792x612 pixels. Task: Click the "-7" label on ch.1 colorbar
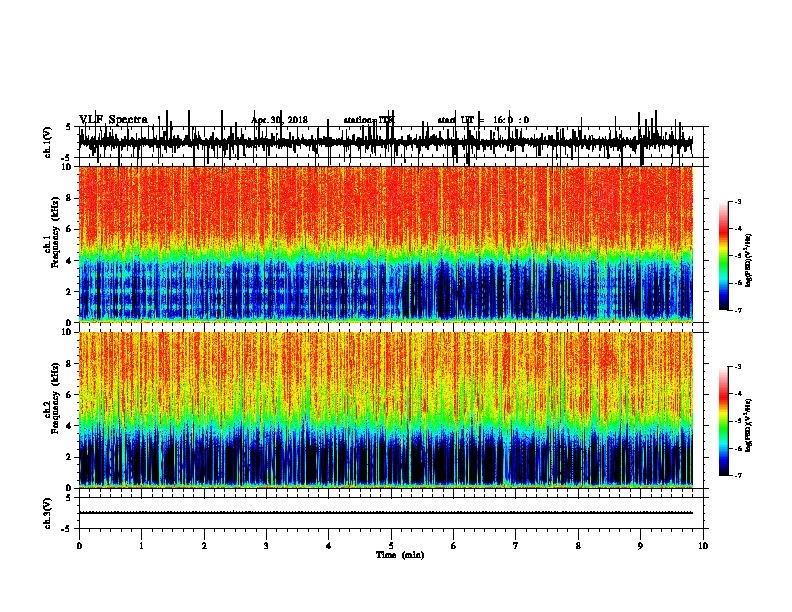tap(737, 310)
